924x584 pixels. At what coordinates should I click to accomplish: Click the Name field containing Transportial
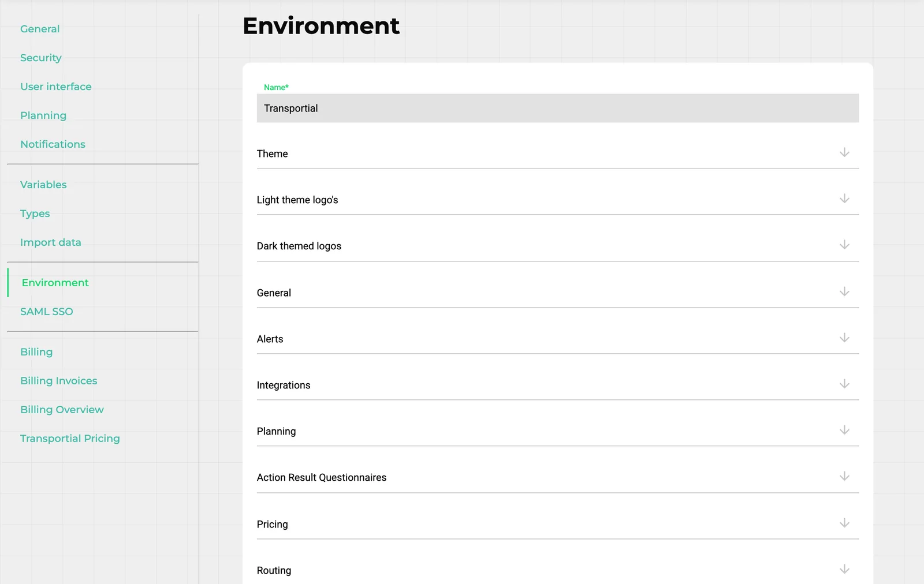(x=558, y=108)
